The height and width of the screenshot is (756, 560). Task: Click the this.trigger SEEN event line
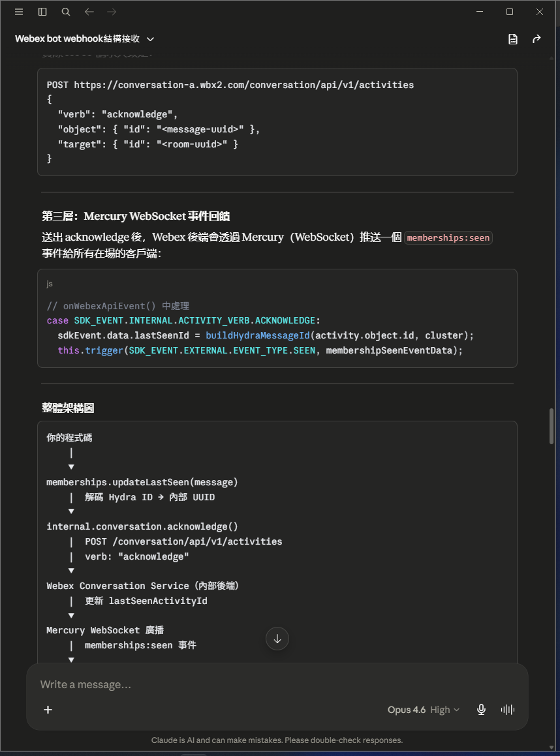tap(260, 350)
